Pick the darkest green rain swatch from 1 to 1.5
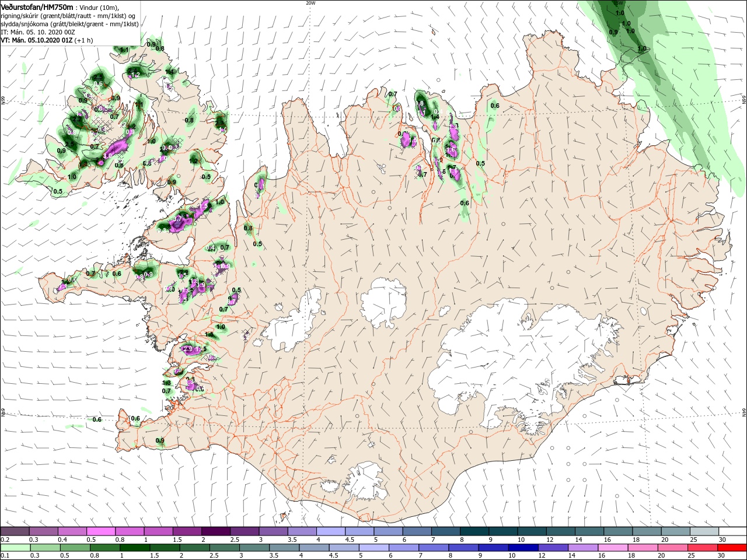 point(135,548)
